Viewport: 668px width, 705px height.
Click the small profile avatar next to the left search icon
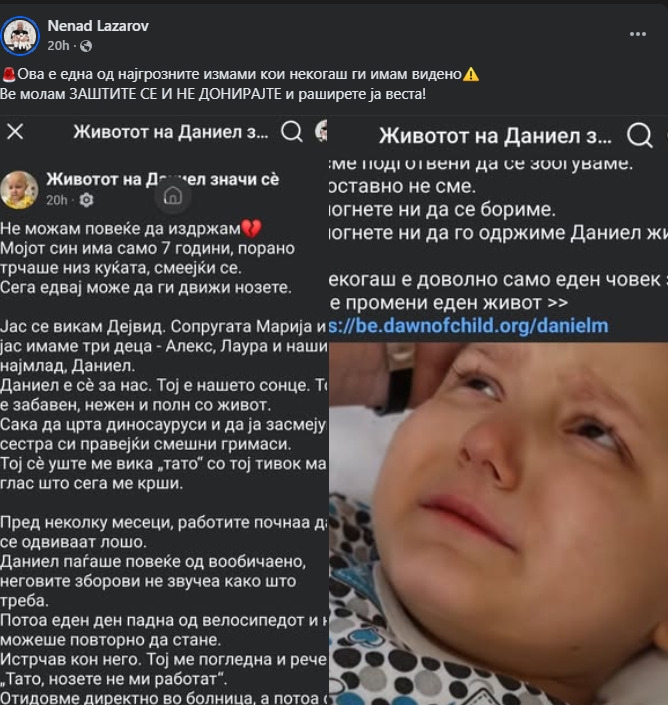[x=321, y=131]
